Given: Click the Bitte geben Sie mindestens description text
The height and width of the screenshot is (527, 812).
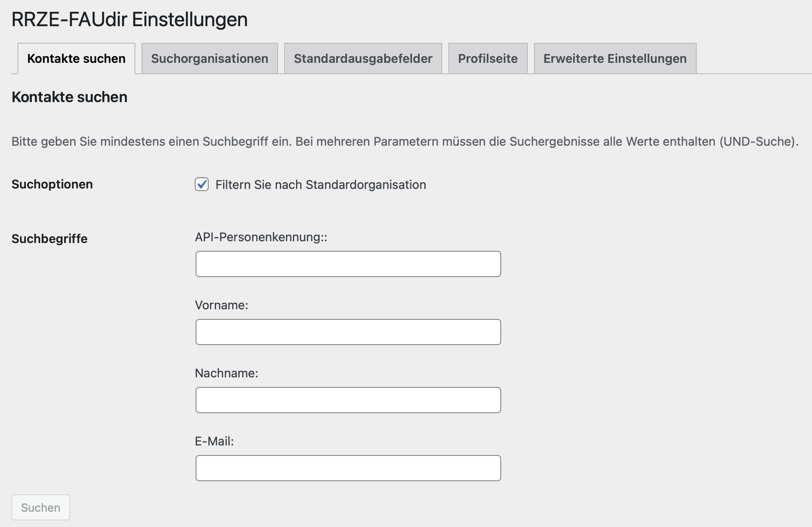Looking at the screenshot, I should (405, 142).
